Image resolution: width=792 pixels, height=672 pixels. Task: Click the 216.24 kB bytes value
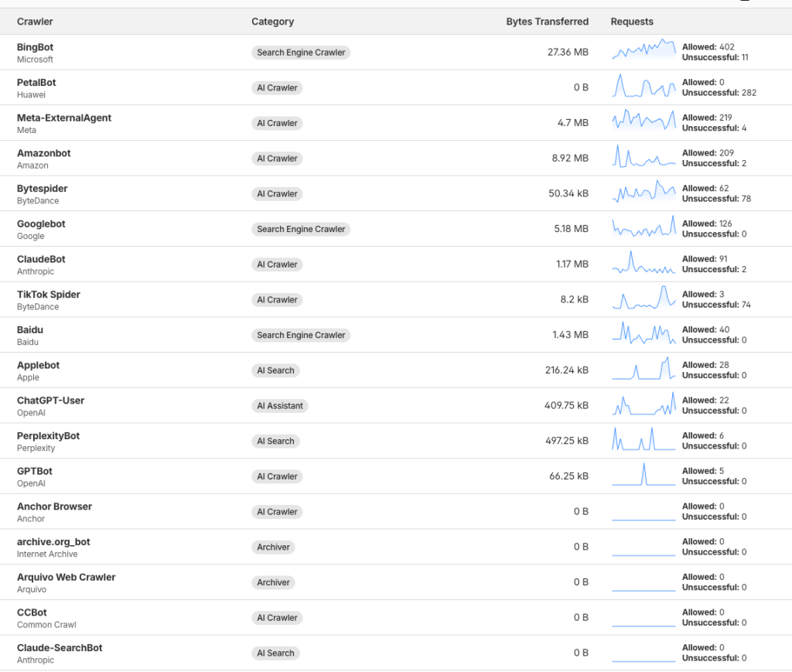567,370
